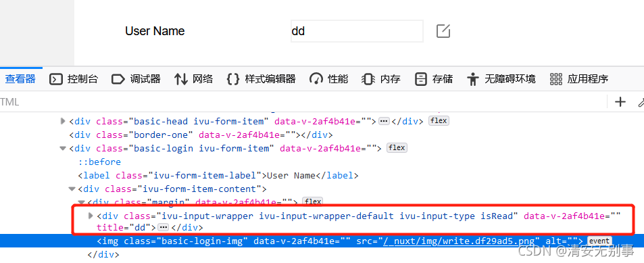Click the performance gauge icon
The image size is (644, 263).
click(x=316, y=79)
